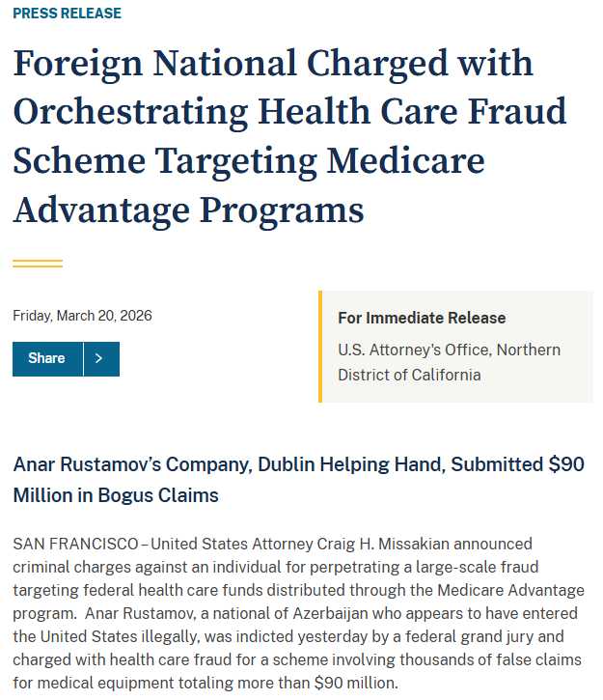This screenshot has width=603, height=700.
Task: Click the yellow double-line divider under the headline
Action: pos(38,263)
